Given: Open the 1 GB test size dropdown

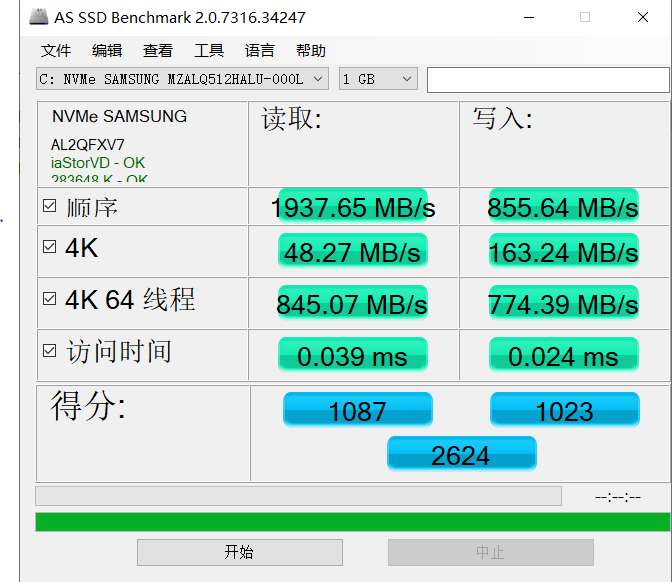Looking at the screenshot, I should [378, 79].
